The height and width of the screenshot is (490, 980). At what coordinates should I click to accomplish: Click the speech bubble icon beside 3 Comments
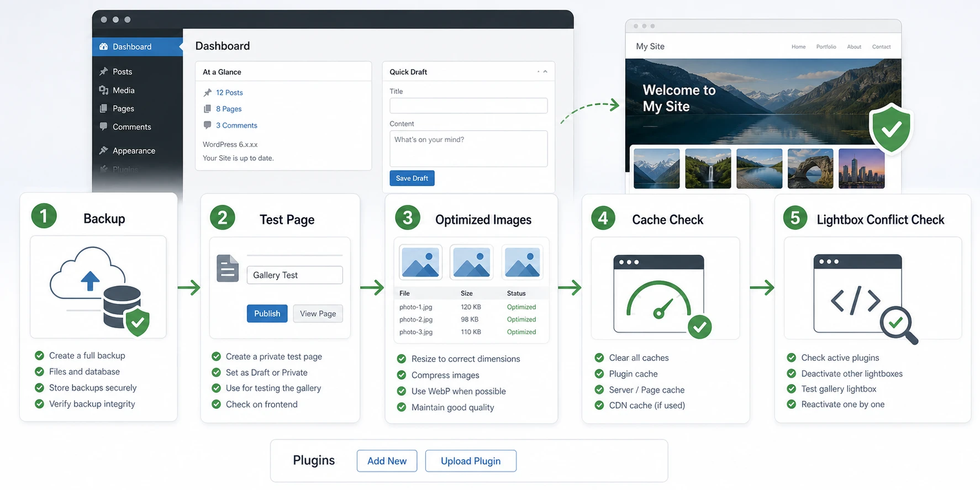click(208, 125)
